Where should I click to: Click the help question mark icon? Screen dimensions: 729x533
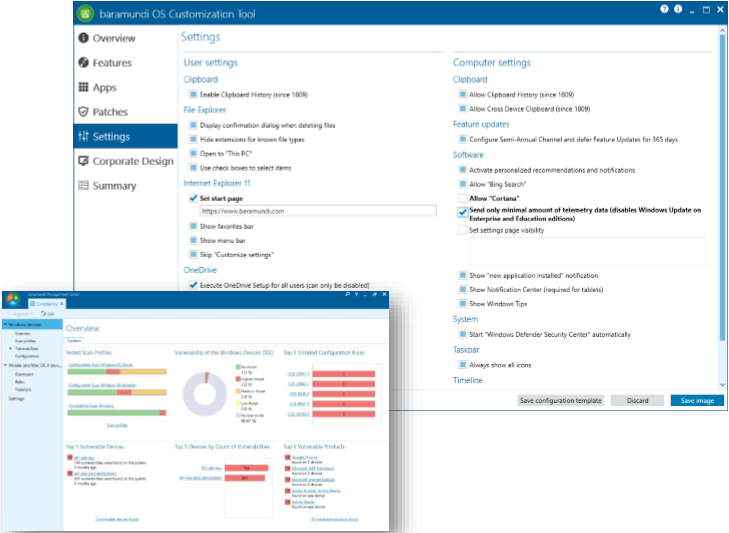664,9
